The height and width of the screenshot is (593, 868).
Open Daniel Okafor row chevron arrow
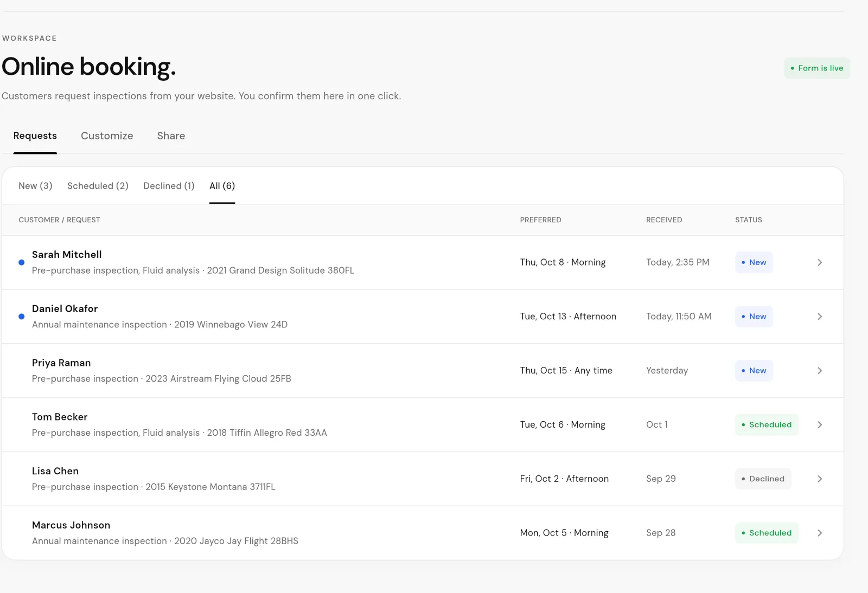820,317
